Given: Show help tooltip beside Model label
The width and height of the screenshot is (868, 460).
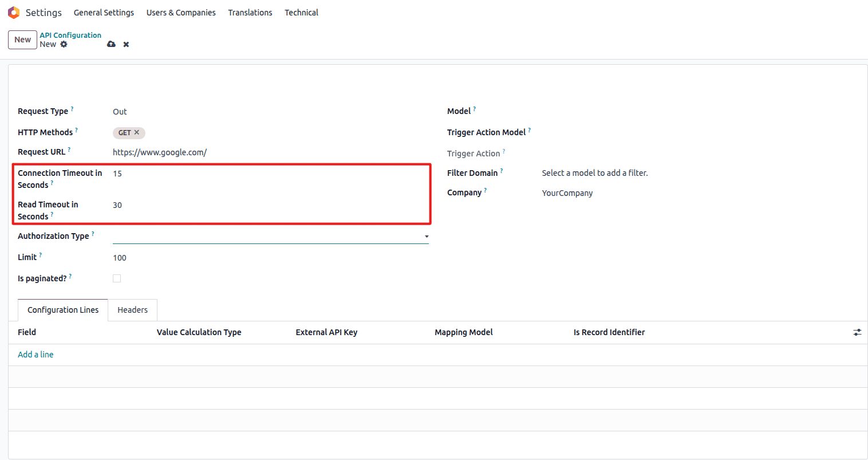Looking at the screenshot, I should 474,108.
